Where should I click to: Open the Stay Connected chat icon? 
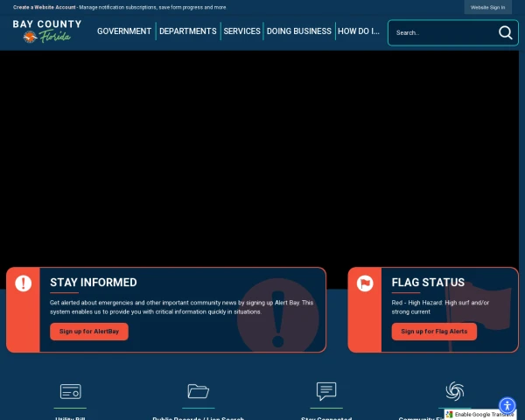coord(326,391)
